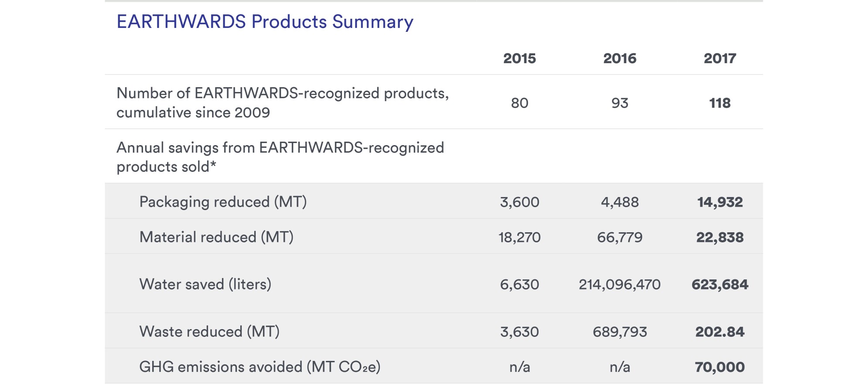This screenshot has width=868, height=384.
Task: Select the value 118 for 2017
Action: coord(720,103)
